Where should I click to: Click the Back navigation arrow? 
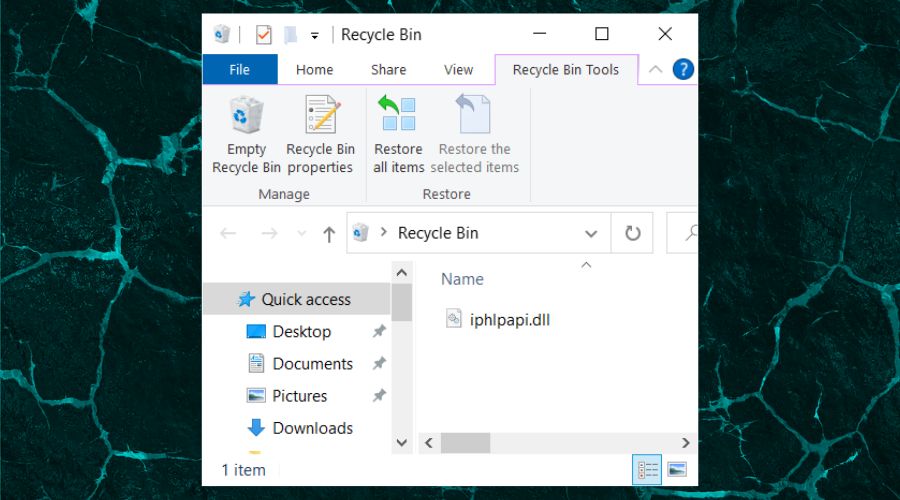click(228, 233)
